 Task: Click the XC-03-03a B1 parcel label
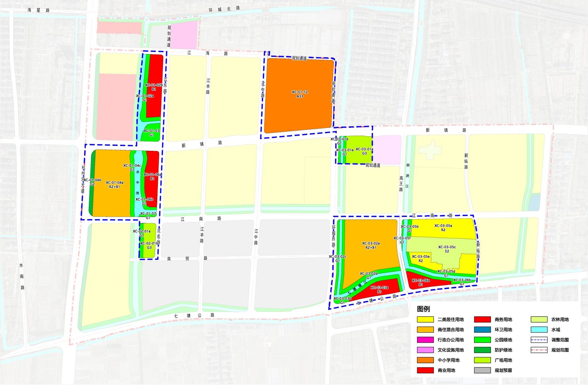pyautogui.click(x=379, y=290)
